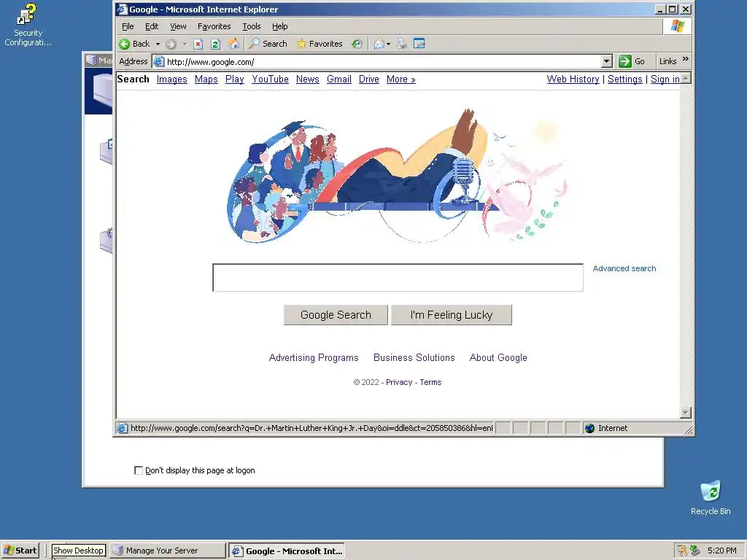Open the Tools menu

pyautogui.click(x=252, y=27)
